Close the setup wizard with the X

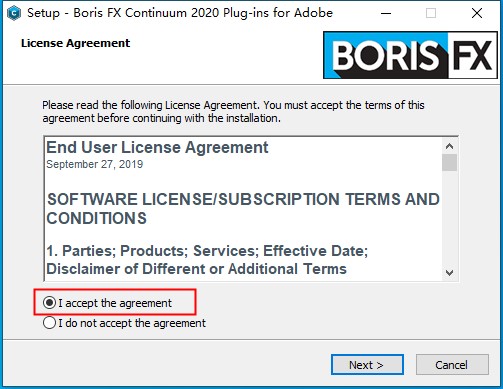(x=477, y=13)
